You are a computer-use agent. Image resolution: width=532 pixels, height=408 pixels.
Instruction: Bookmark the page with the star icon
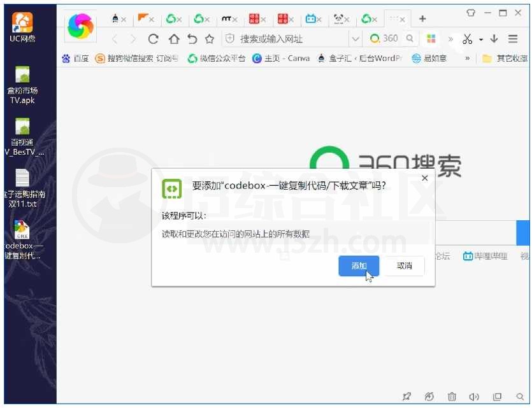click(210, 39)
